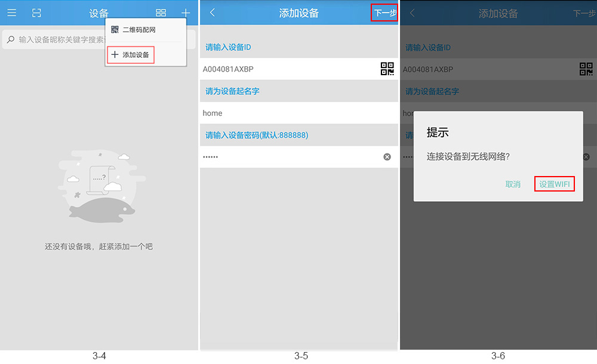Click the magnifier search icon
Screen dimensions: 597x364
point(11,39)
